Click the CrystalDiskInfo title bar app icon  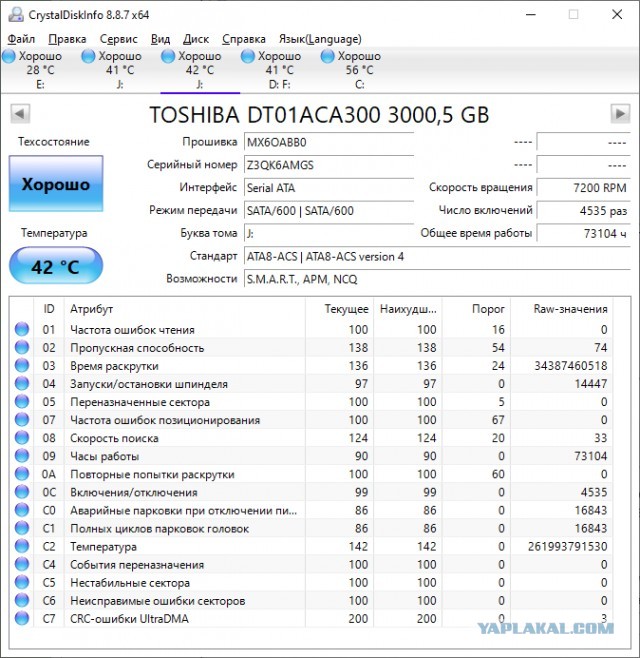(x=16, y=15)
